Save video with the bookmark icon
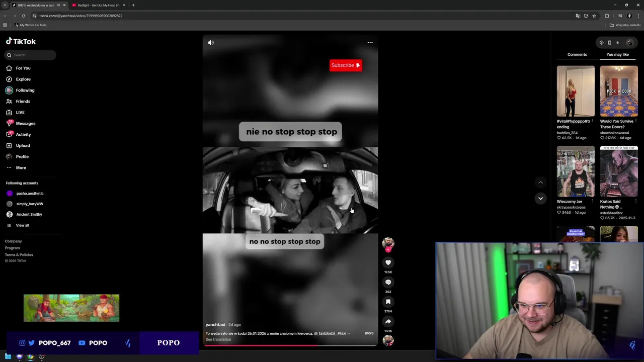644x362 pixels. [x=388, y=302]
